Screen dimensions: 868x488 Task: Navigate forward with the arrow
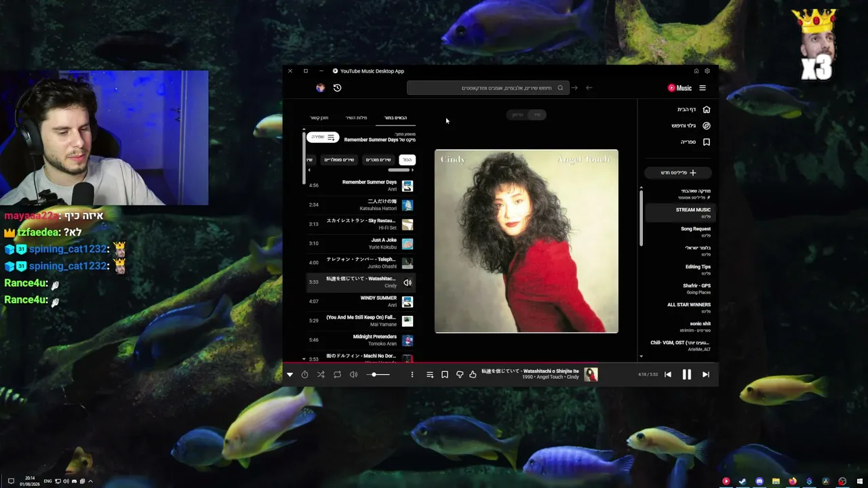point(574,87)
